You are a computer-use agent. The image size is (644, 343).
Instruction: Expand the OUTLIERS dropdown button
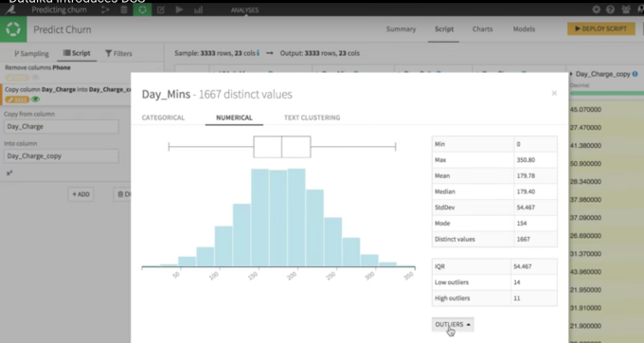453,324
